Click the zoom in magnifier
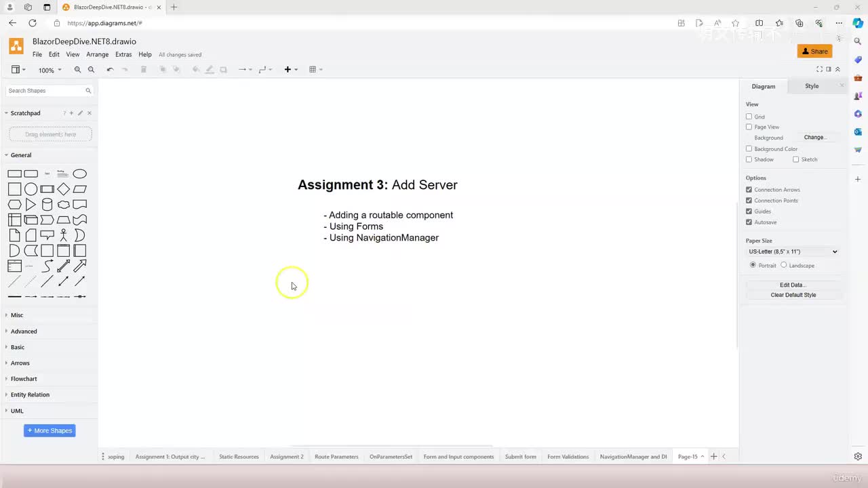Screen dimensions: 868x488 click(77, 70)
